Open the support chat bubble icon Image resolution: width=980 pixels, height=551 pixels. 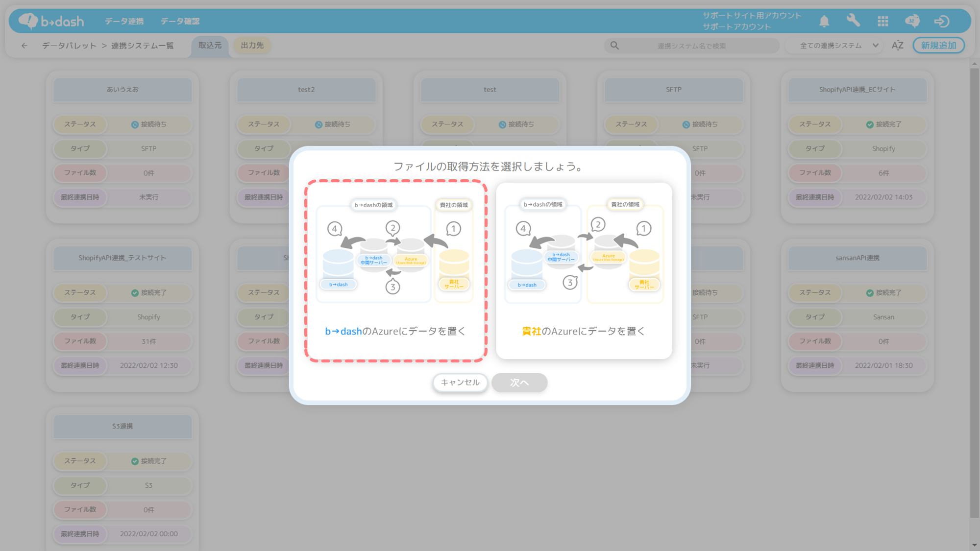point(912,21)
